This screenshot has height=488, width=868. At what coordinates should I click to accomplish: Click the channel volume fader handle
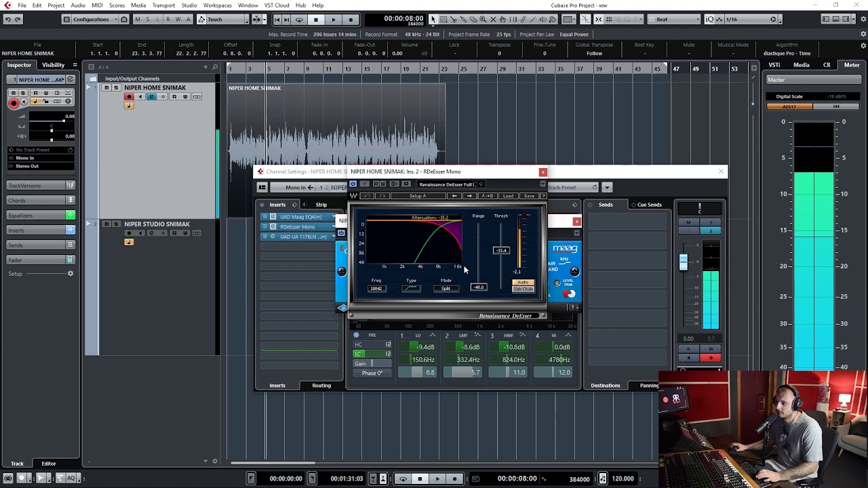[x=684, y=262]
